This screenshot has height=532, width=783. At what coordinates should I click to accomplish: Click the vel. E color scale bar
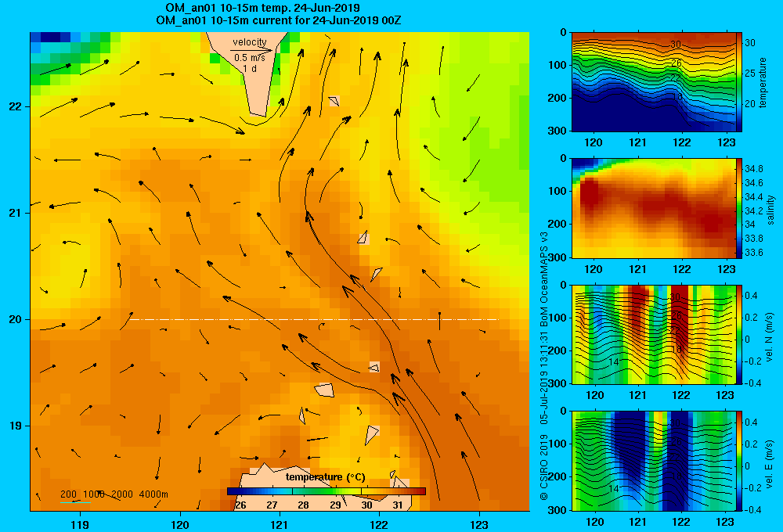click(739, 461)
